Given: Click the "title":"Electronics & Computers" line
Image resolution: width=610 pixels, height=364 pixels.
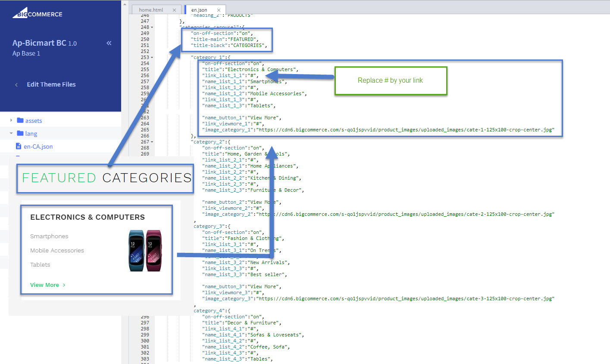Looking at the screenshot, I should pos(250,69).
